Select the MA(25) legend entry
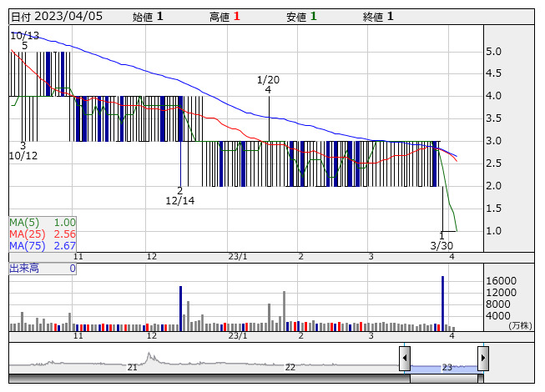Image resolution: width=545 pixels, height=392 pixels. [42, 234]
